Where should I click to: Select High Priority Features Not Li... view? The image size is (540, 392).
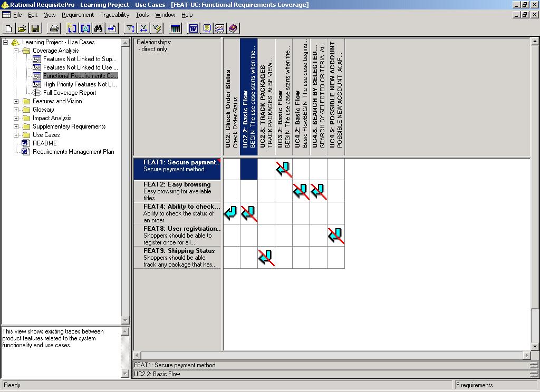click(80, 84)
